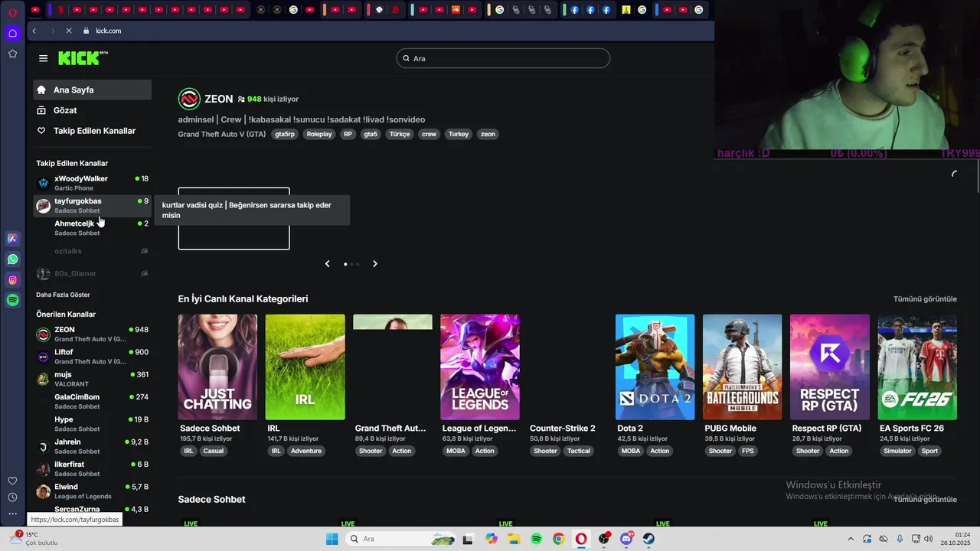
Task: Open Jahrein recommended channel
Action: click(x=92, y=446)
